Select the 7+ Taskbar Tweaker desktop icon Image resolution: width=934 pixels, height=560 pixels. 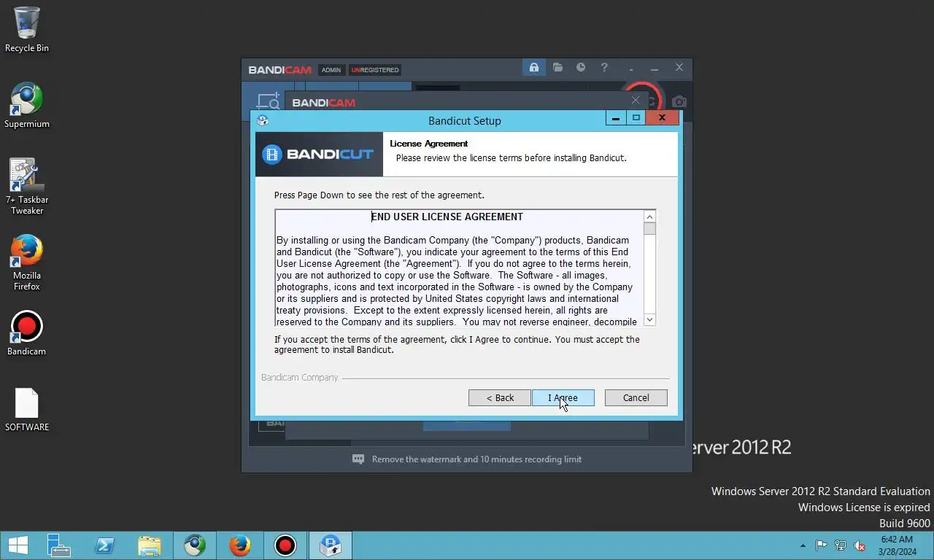tap(27, 187)
